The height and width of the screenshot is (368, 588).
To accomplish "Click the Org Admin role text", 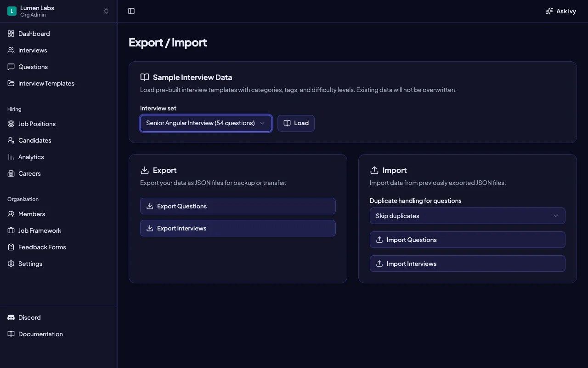I will pyautogui.click(x=33, y=15).
